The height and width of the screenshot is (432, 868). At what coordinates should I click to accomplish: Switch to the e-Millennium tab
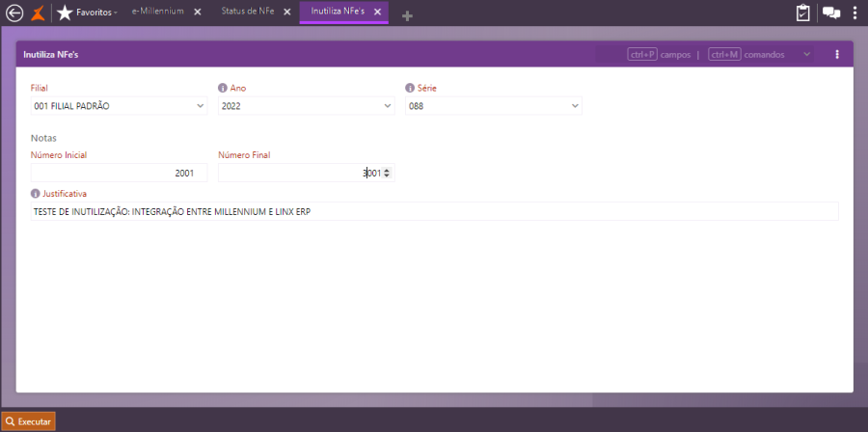[158, 11]
